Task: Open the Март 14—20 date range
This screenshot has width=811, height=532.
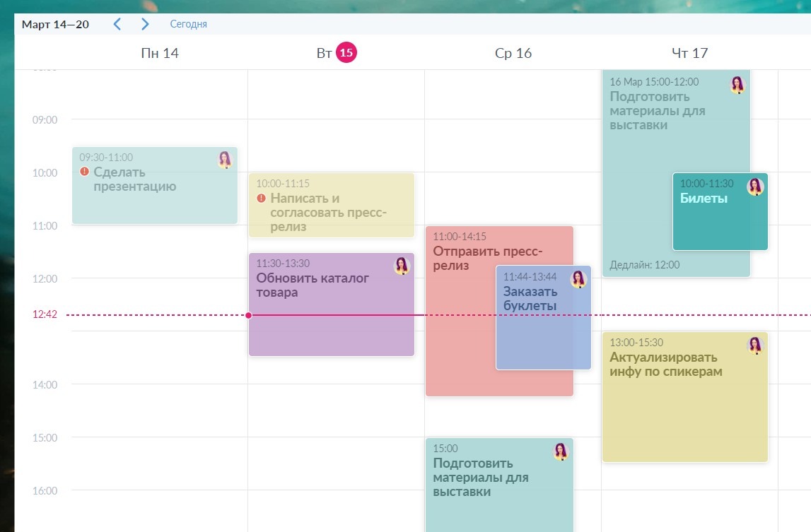Action: [x=55, y=24]
